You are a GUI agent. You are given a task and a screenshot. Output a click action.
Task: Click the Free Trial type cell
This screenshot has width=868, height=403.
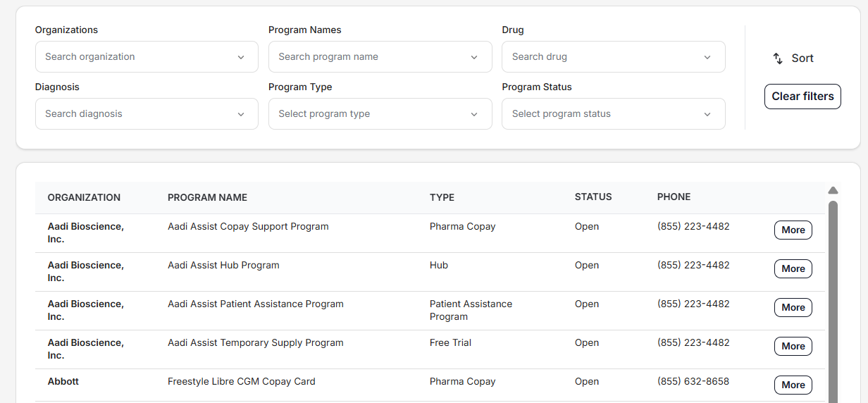tap(450, 342)
